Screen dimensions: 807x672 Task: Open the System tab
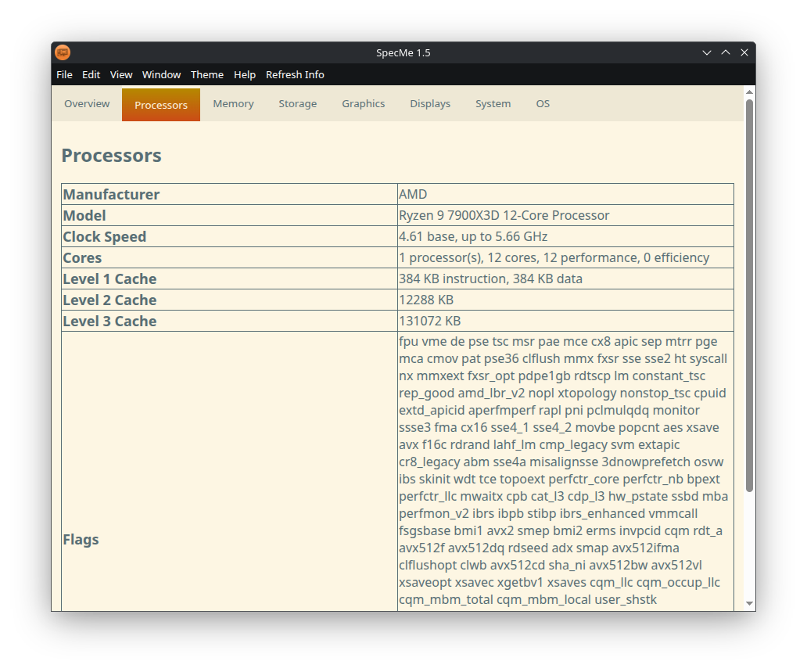[493, 104]
